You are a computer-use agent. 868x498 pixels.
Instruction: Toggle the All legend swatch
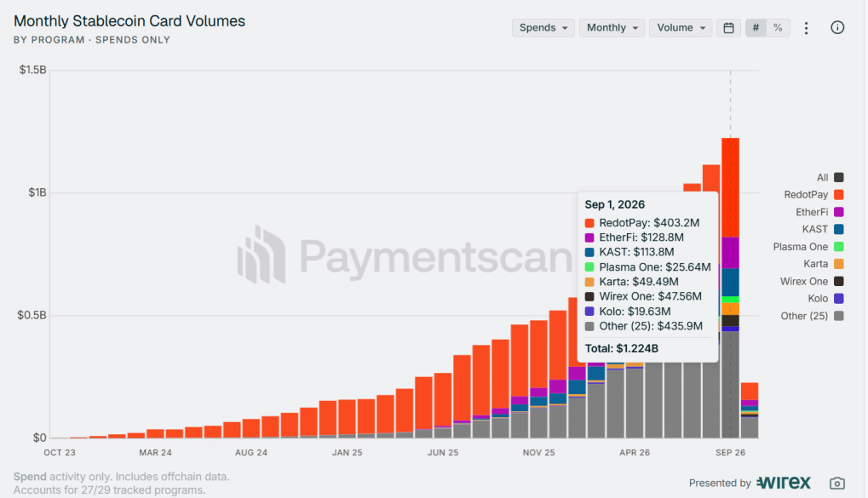tap(839, 178)
